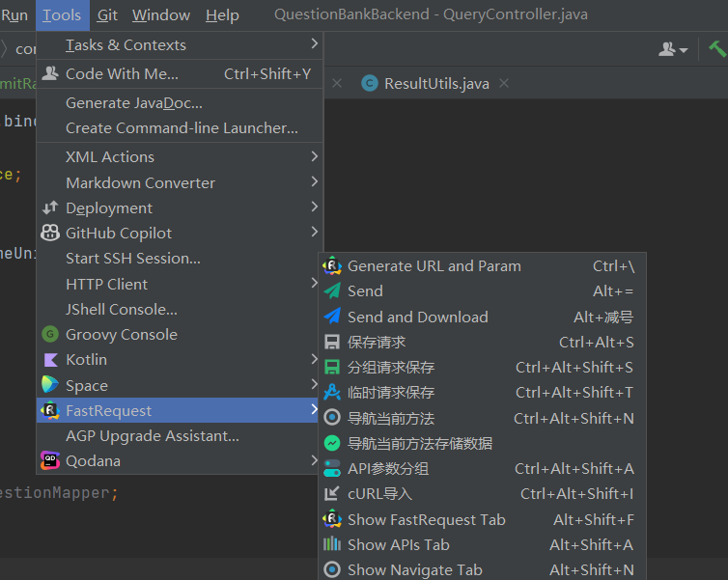Click the Code With Me people icon

point(50,73)
